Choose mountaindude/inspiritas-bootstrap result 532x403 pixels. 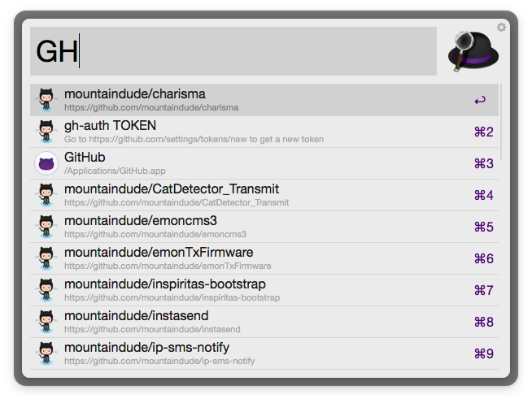point(264,290)
